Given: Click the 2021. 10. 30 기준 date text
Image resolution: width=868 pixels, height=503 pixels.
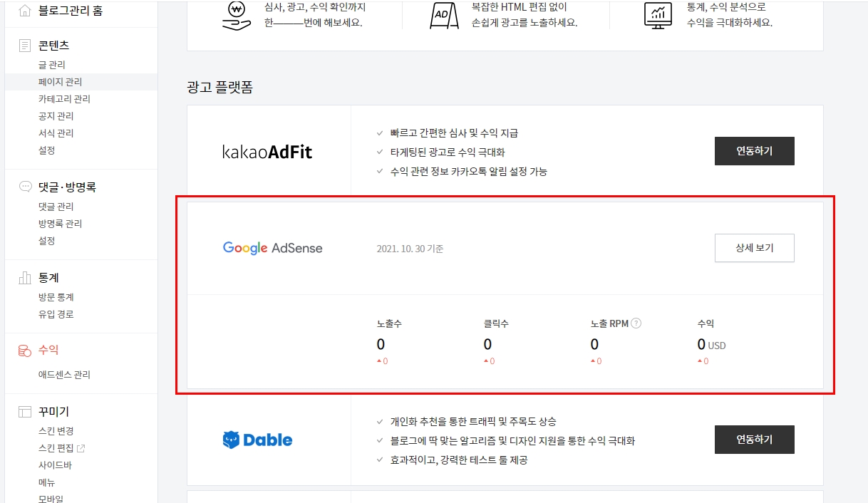Looking at the screenshot, I should pyautogui.click(x=410, y=249).
